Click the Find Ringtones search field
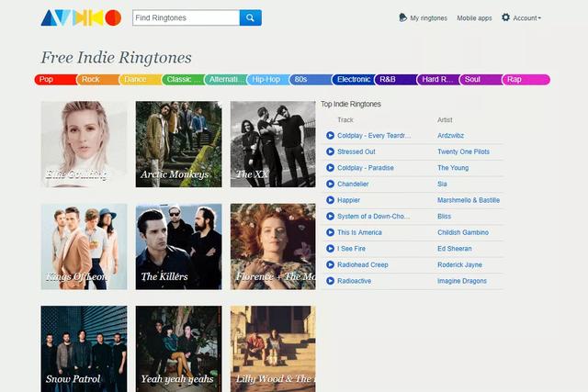This screenshot has width=588, height=392. pos(185,17)
